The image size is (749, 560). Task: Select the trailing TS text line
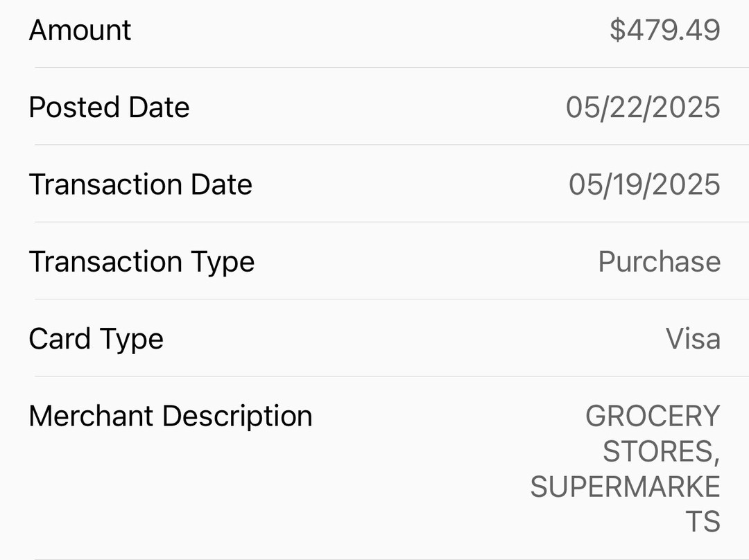[x=703, y=522]
